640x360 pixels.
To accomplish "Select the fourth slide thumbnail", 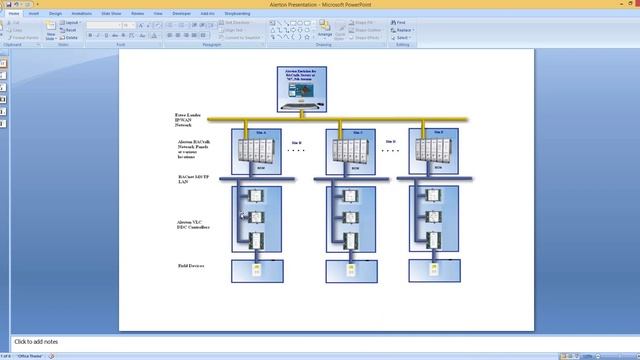I will 3,99.
